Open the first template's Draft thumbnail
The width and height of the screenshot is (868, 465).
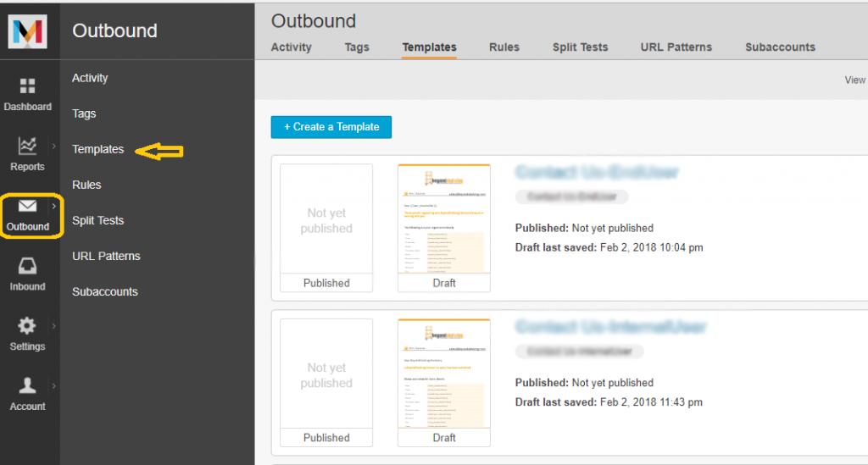444,220
